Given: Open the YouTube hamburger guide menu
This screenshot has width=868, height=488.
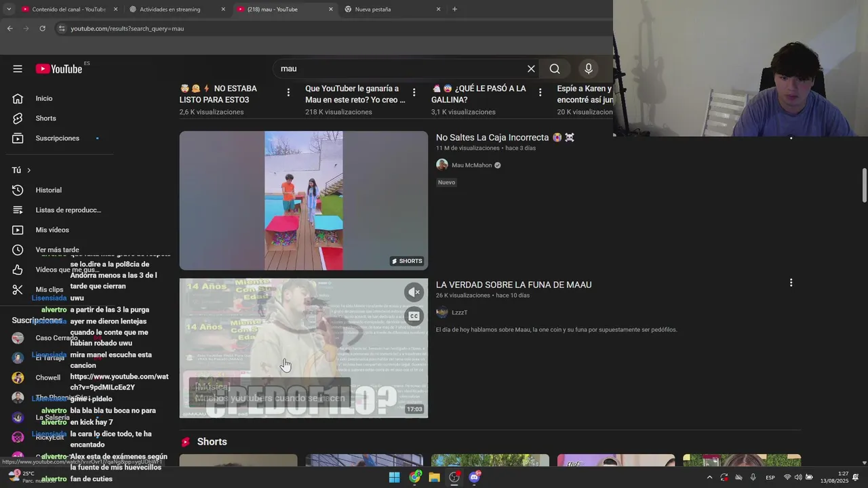Looking at the screenshot, I should pyautogui.click(x=18, y=68).
